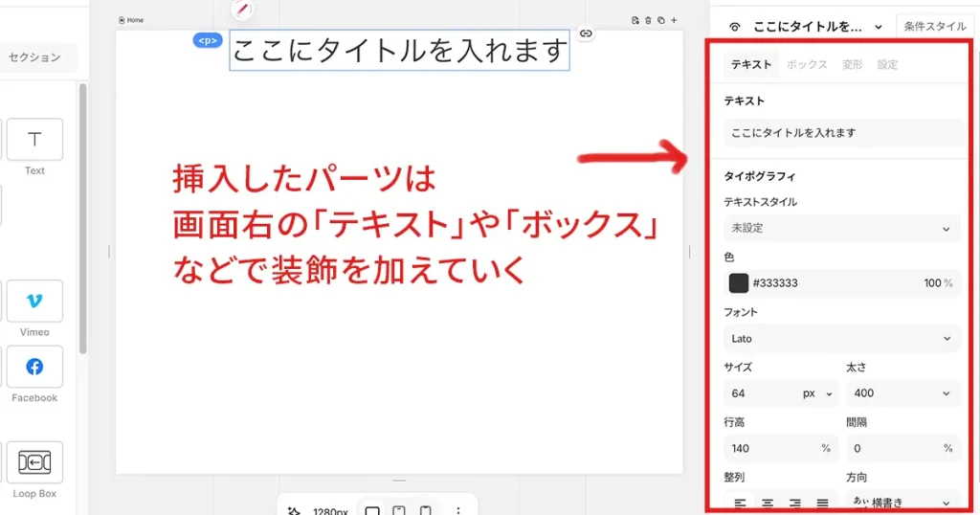Switch to the 変形 tab
The width and height of the screenshot is (980, 515).
point(852,64)
